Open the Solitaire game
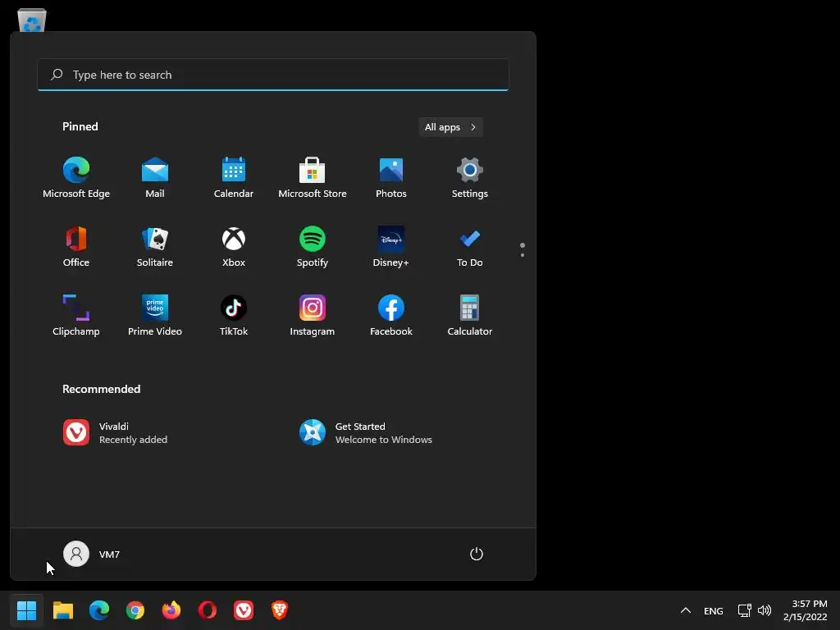The width and height of the screenshot is (840, 630). (155, 247)
